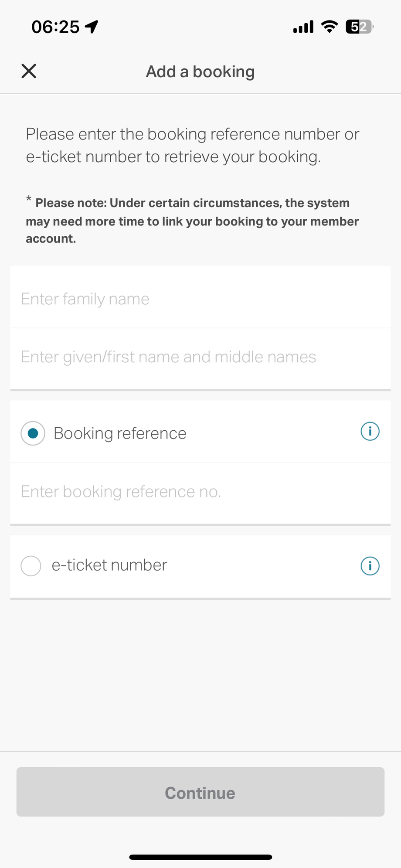Select the e-ticket number radio button
401x868 pixels.
click(31, 566)
